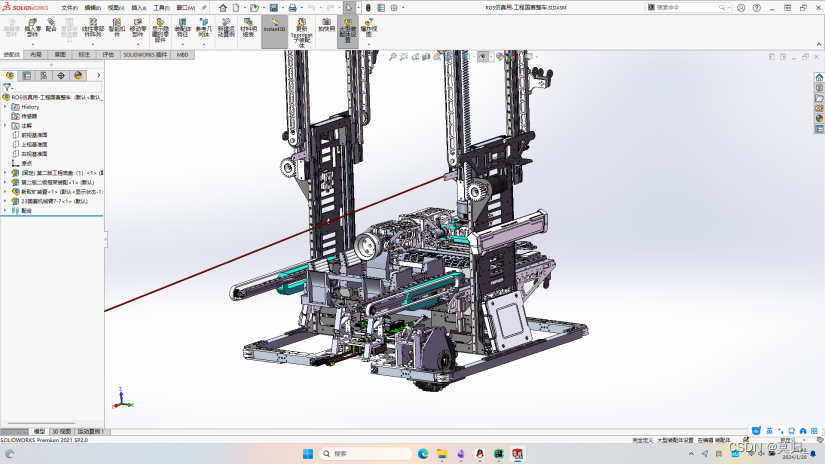Open dropdown arrow beside the Hide/Show Items eye
Screen dimensions: 825x464
(x=491, y=56)
